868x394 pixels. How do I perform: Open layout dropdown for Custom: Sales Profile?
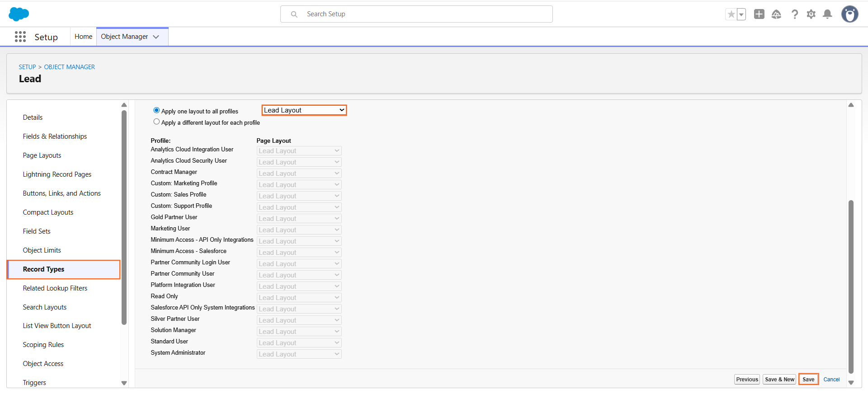299,196
